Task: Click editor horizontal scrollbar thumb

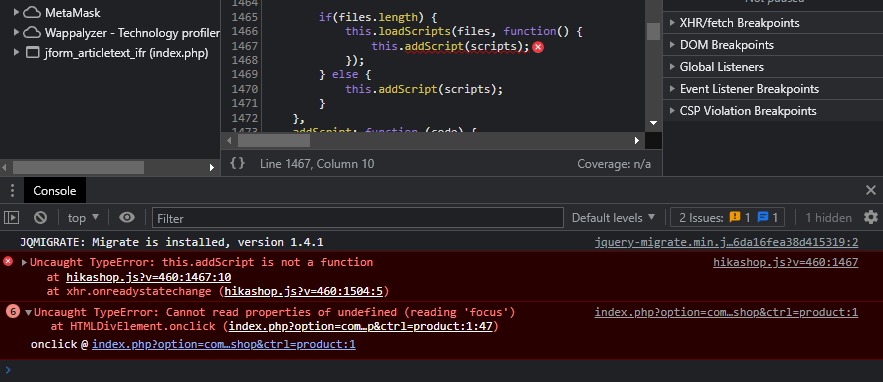Action: click(273, 140)
